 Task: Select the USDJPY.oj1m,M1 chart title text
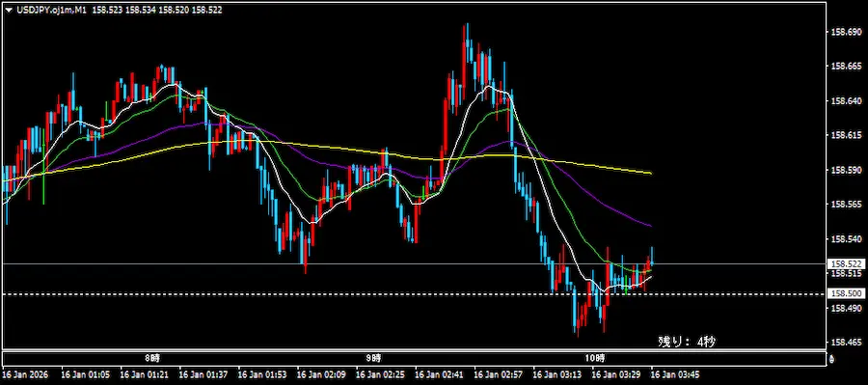coord(50,10)
